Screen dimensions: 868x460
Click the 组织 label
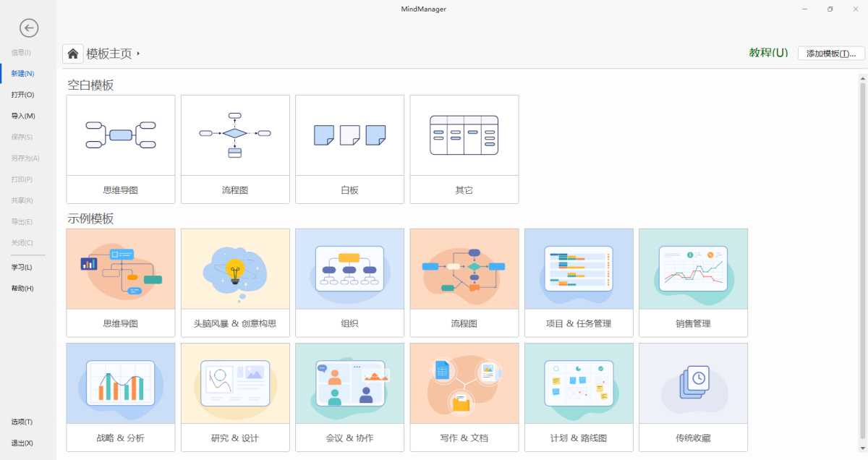[349, 323]
